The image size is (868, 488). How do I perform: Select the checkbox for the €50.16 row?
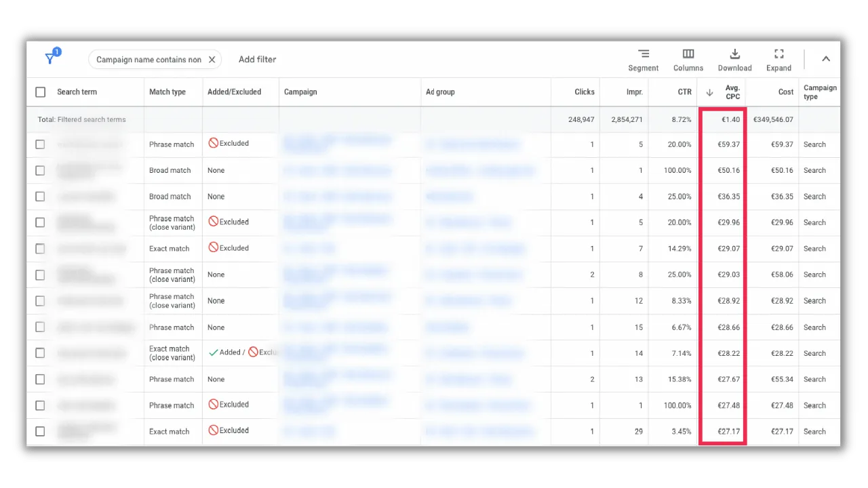pyautogui.click(x=40, y=170)
